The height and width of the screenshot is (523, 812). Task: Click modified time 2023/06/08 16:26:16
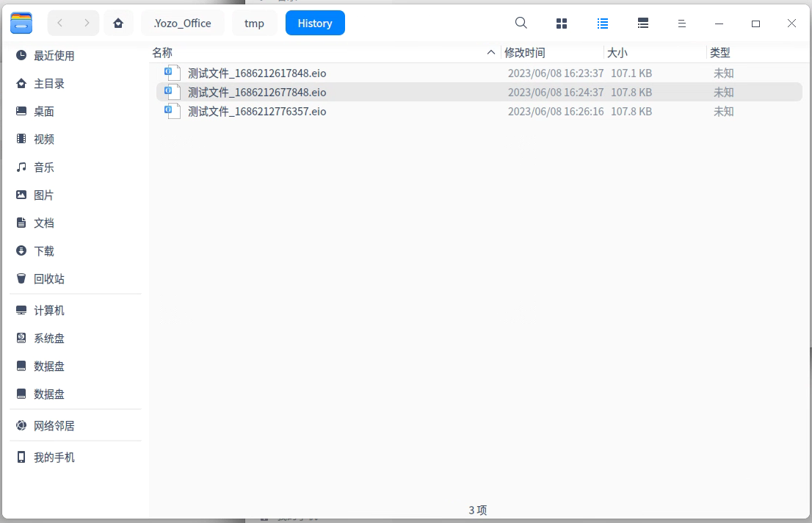[556, 112]
